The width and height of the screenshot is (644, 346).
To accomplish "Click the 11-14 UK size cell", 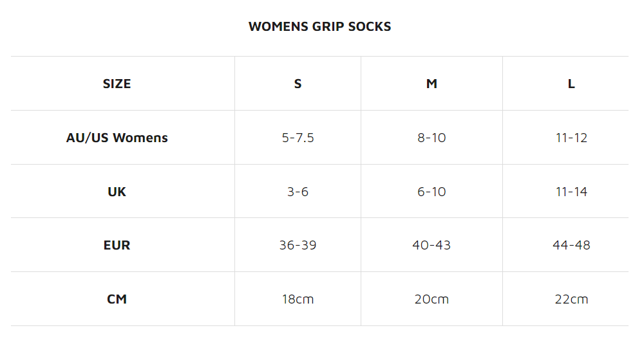I will click(x=571, y=192).
